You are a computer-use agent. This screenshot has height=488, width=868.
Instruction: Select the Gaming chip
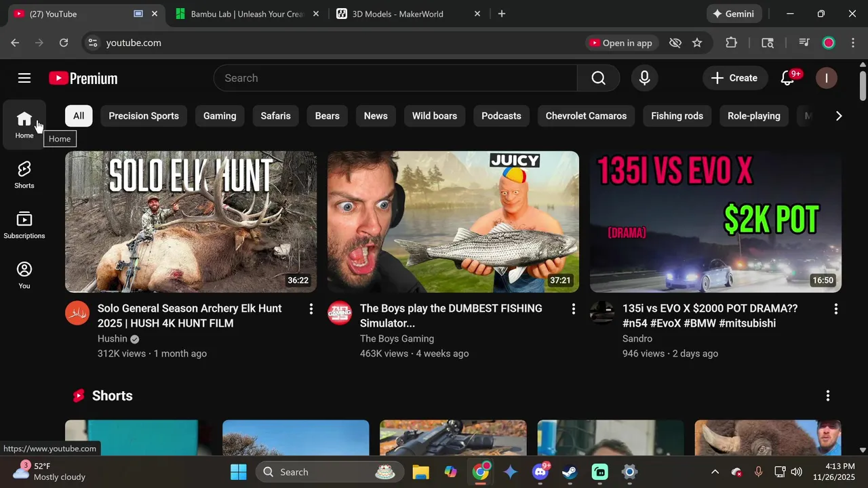point(220,116)
